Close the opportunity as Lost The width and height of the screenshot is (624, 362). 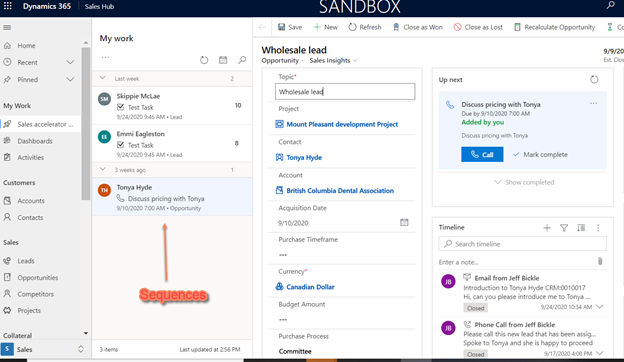[478, 27]
